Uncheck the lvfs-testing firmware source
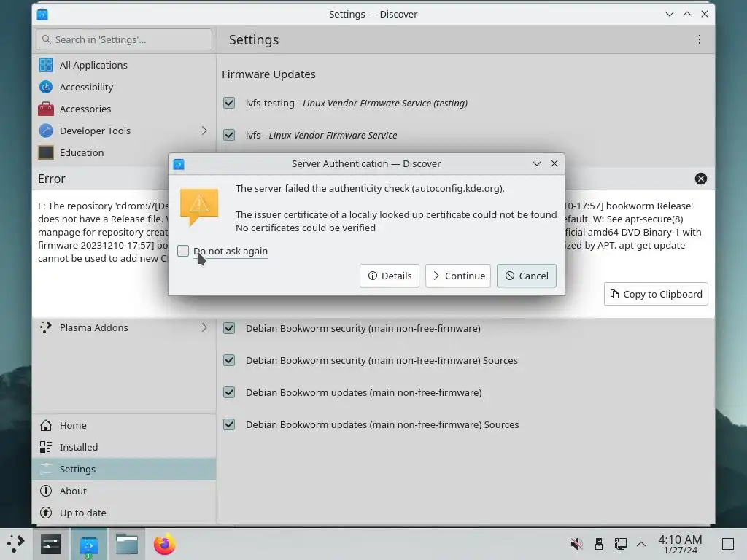This screenshot has width=747, height=560. point(229,103)
